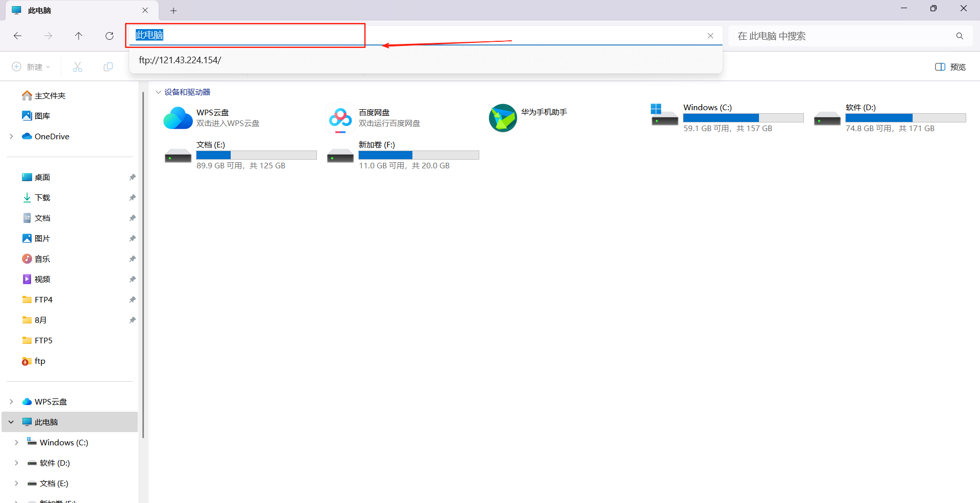Click the forward navigation arrow
The width and height of the screenshot is (980, 503).
tap(48, 36)
